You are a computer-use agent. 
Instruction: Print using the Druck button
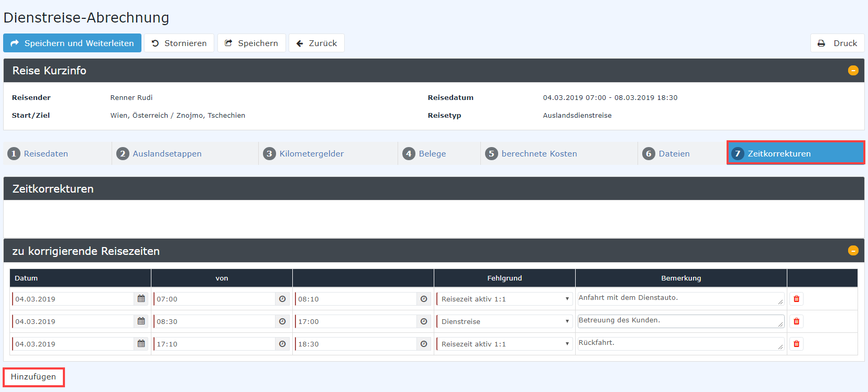click(x=837, y=43)
